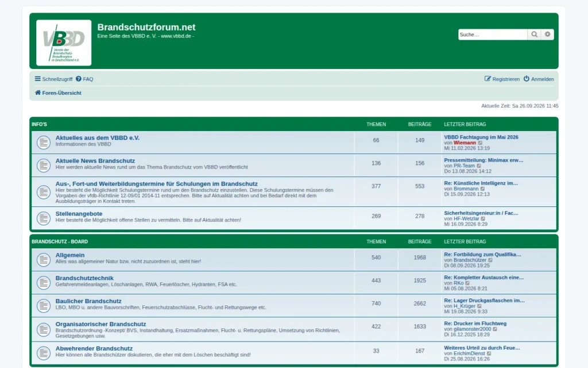Open the INFO'S category header

click(x=40, y=124)
